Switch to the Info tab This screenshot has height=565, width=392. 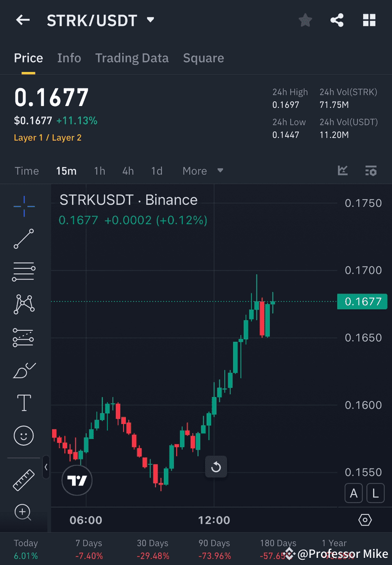pyautogui.click(x=69, y=58)
